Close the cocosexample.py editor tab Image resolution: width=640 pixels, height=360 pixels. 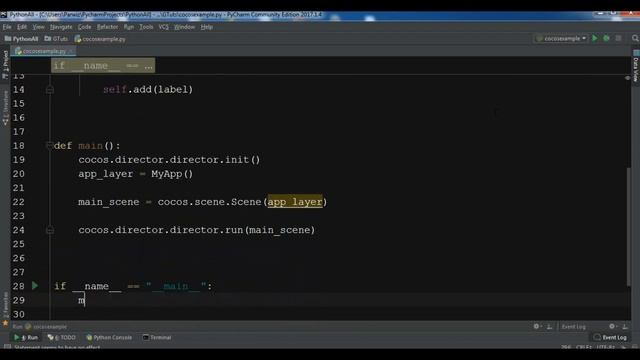(x=71, y=51)
